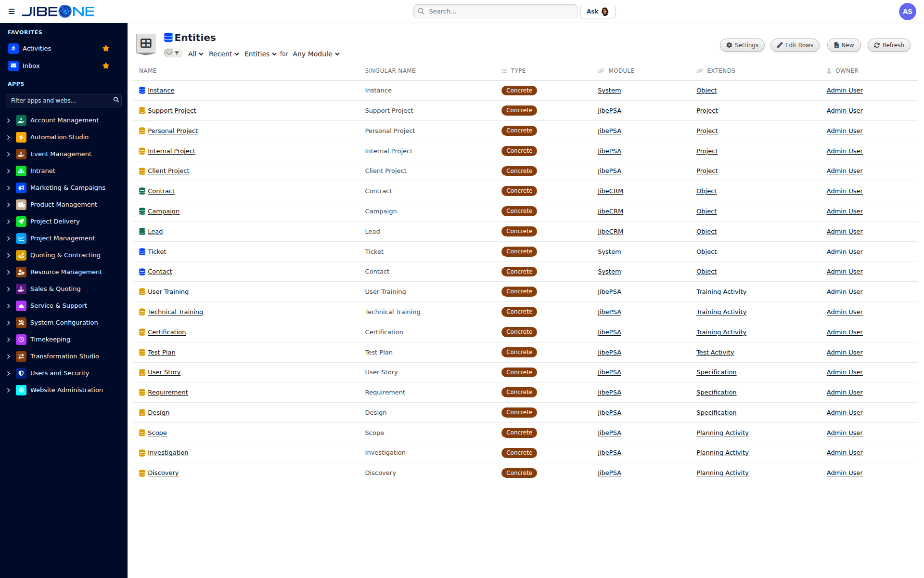Open the Support Project entity link
This screenshot has width=924, height=578.
[172, 111]
